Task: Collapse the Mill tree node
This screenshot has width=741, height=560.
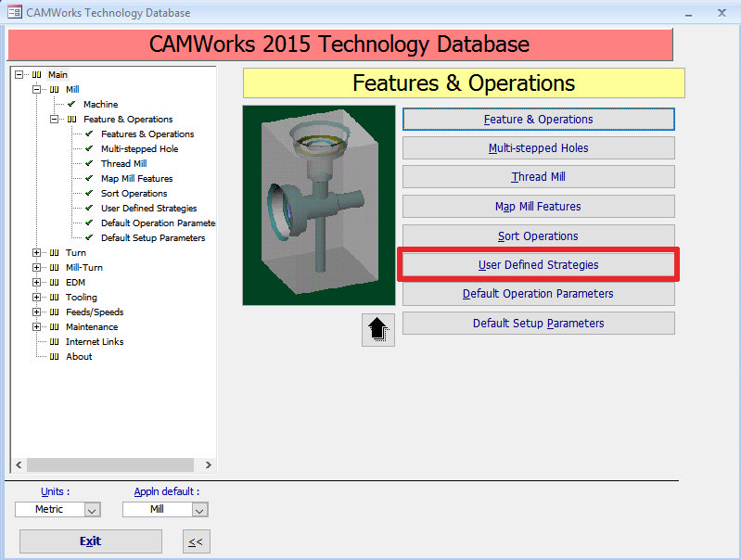Action: pyautogui.click(x=37, y=90)
